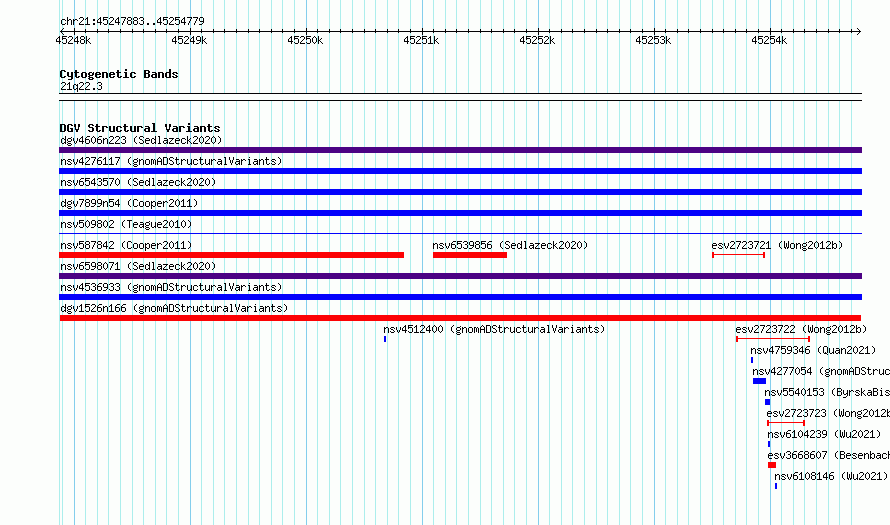Click the red bar under dgv1526n166
890x525 pixels.
460,318
